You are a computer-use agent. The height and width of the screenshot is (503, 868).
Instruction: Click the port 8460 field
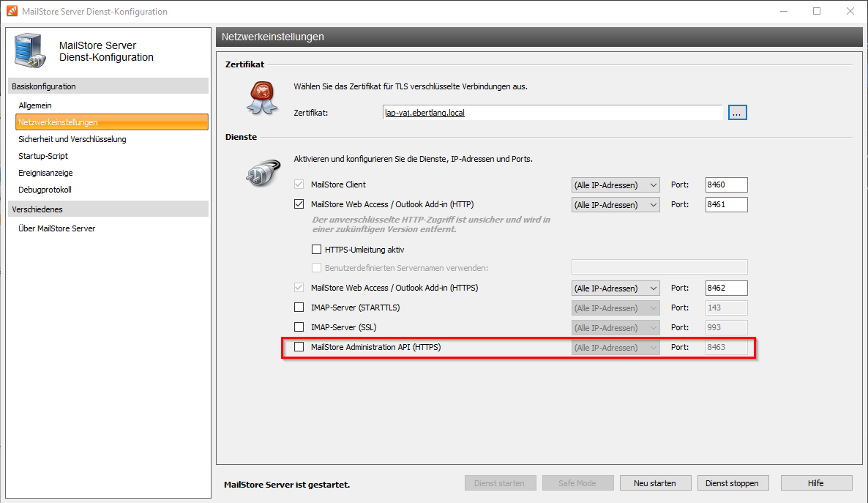pos(726,185)
